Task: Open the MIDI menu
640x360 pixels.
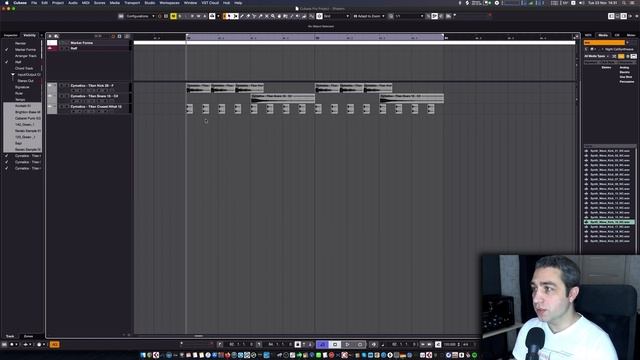Action: (x=85, y=3)
